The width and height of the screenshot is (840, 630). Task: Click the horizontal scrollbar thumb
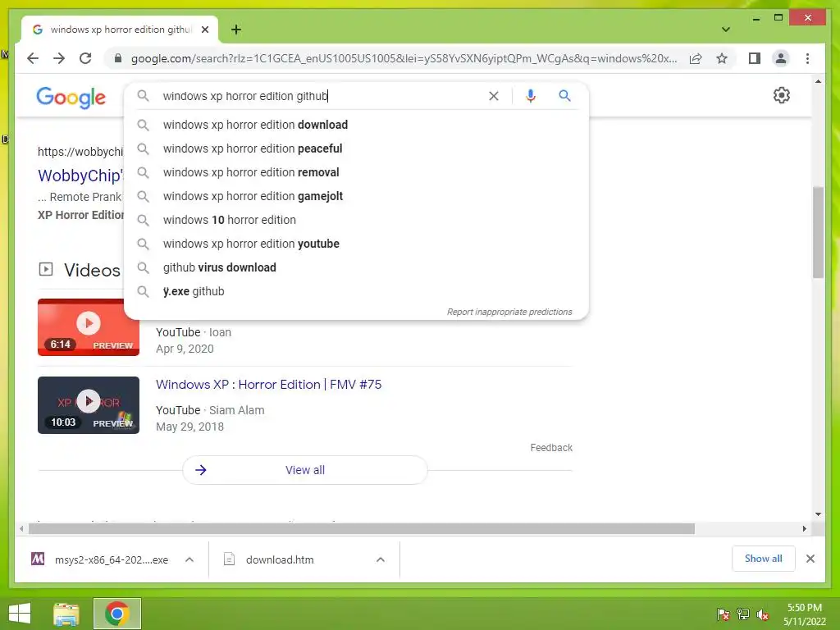point(362,529)
